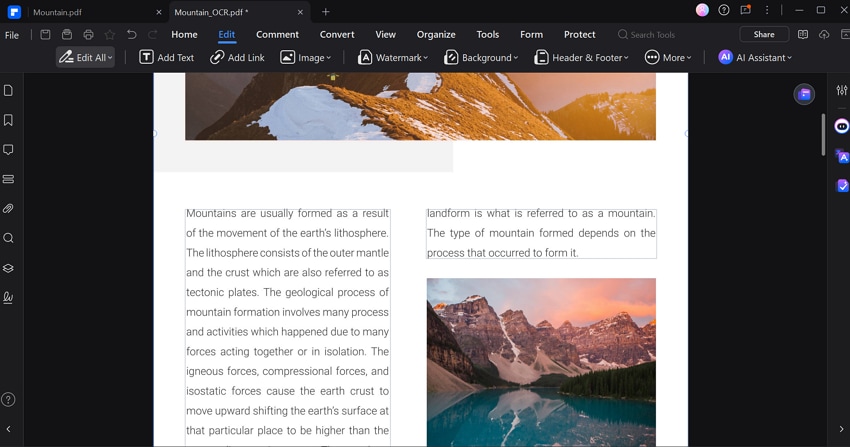This screenshot has width=850, height=447.
Task: Click the email/send icon next to Save
Action: pyautogui.click(x=67, y=35)
